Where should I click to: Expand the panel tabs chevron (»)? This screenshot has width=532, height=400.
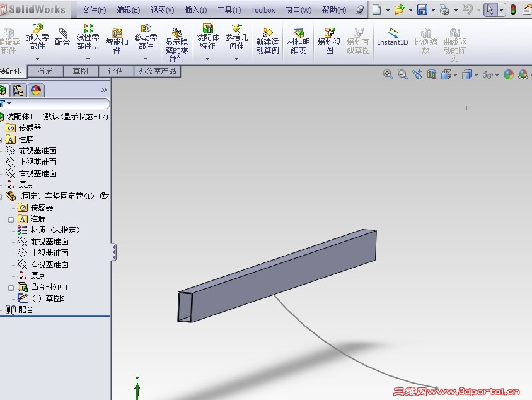point(104,90)
